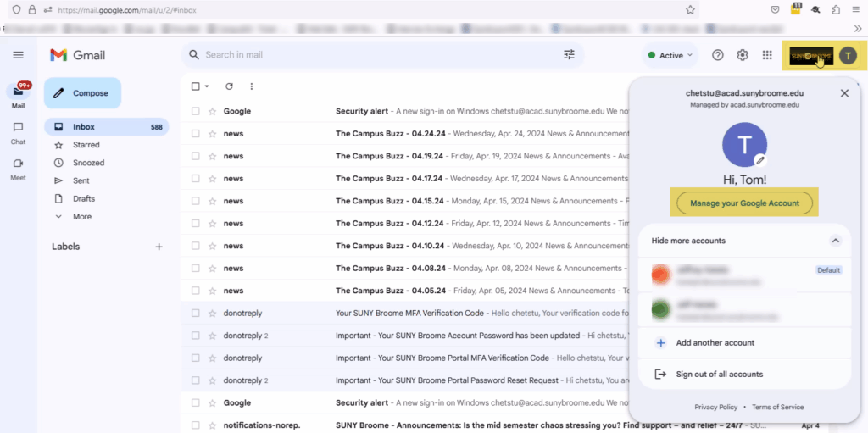Open the Privacy Policy link
The image size is (868, 433).
[x=715, y=407]
